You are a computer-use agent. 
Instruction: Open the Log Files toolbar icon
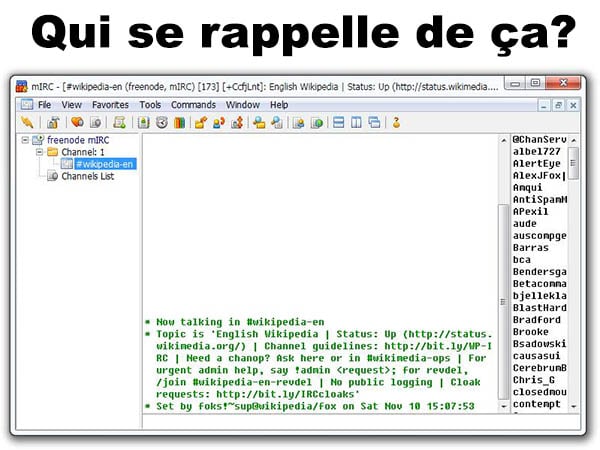pyautogui.click(x=277, y=122)
